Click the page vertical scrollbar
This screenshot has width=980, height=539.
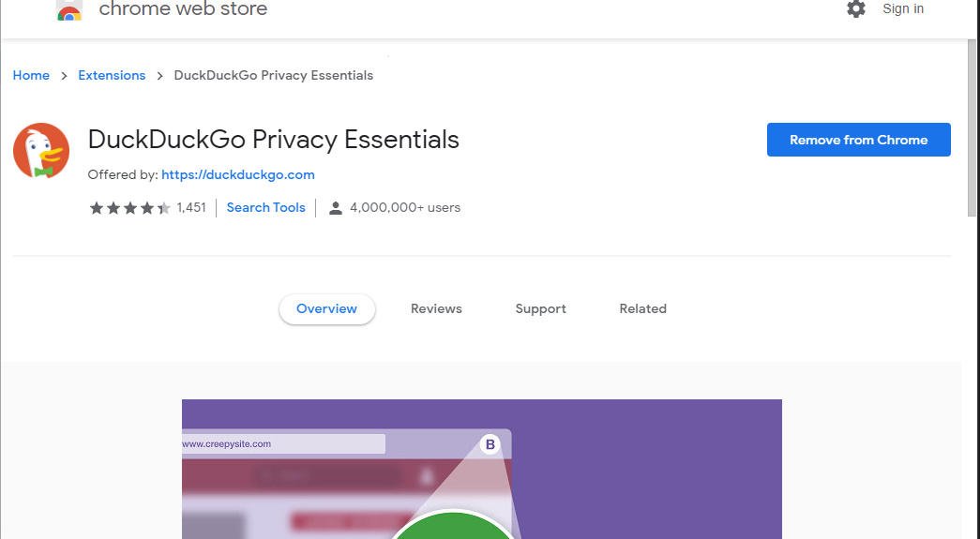click(x=972, y=131)
